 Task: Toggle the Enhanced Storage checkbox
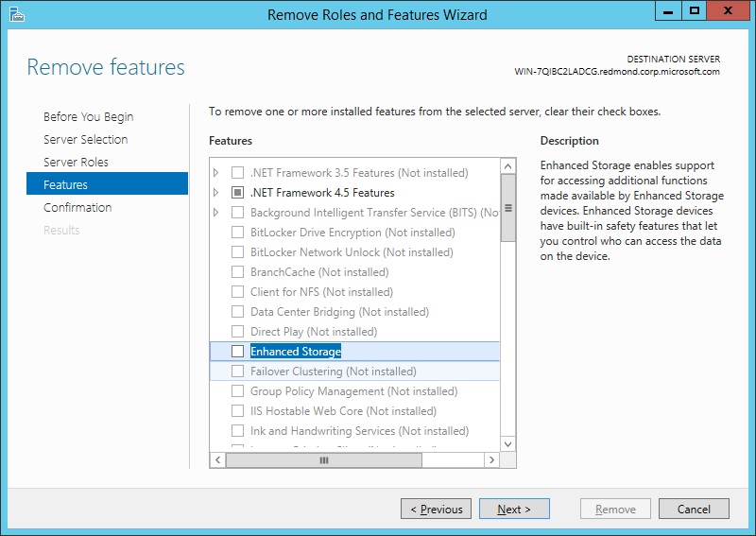[x=238, y=352]
